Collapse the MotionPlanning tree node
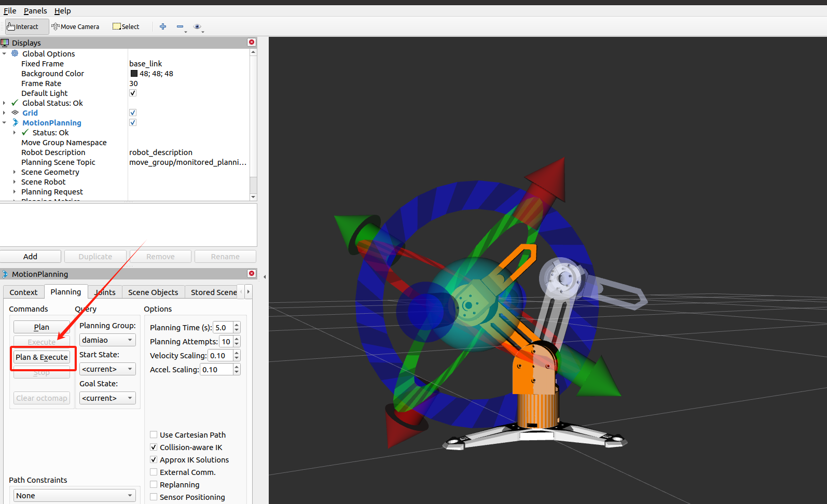Screen dimensions: 827x504 tap(4, 122)
